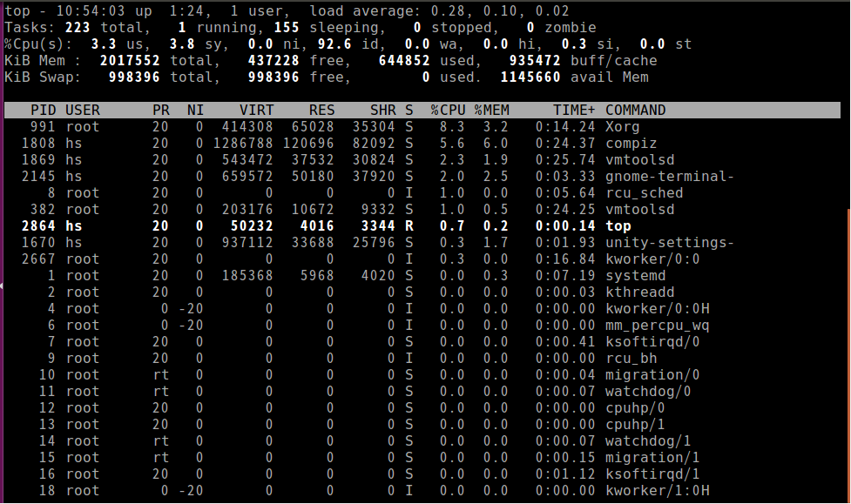Click the VIRT column header
851x504 pixels.
(x=257, y=111)
